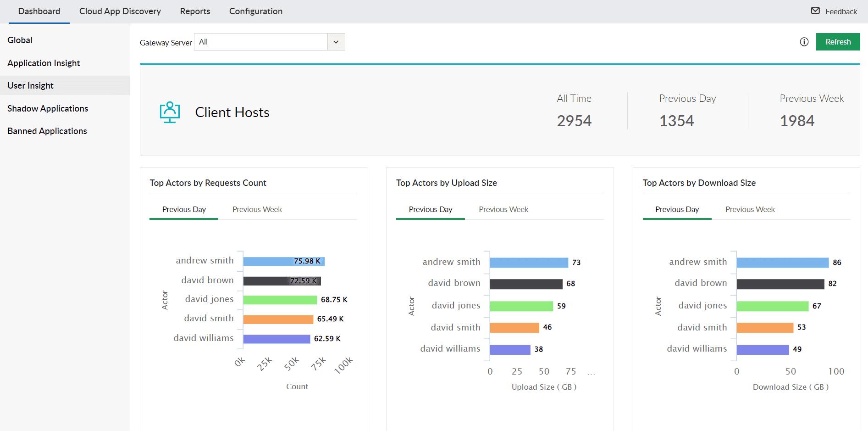Select Banned Applications in the sidebar
Viewport: 868px width, 431px height.
[x=47, y=131]
